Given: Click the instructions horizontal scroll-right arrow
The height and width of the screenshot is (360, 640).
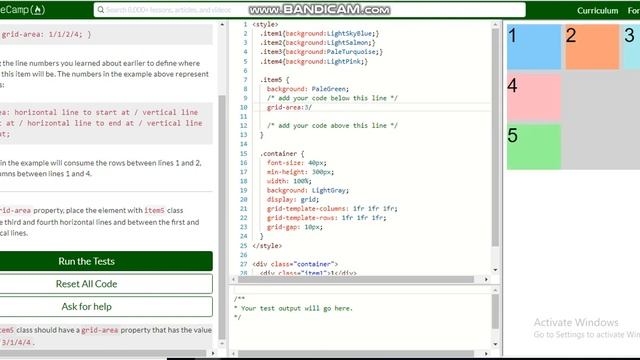Looking at the screenshot, I should click(213, 353).
